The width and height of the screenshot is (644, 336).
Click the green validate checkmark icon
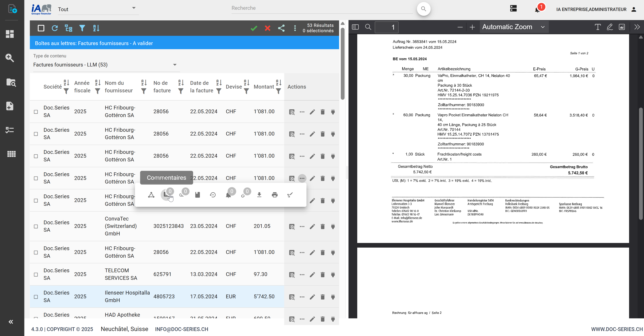(x=254, y=28)
